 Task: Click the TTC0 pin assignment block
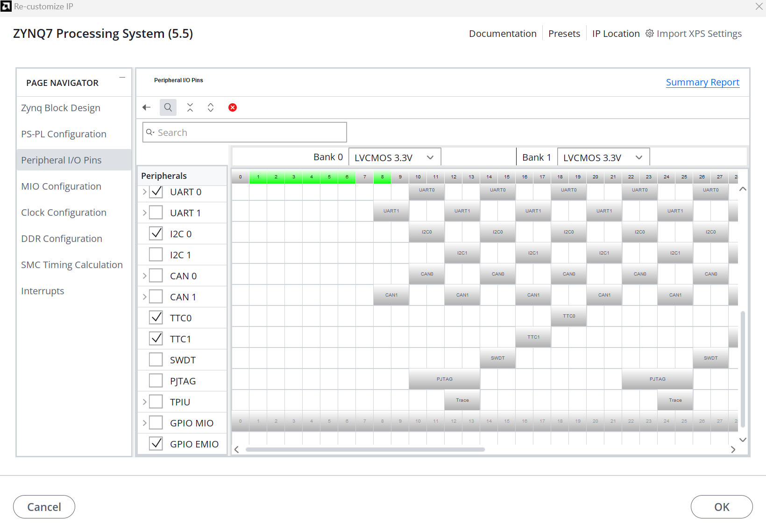569,316
